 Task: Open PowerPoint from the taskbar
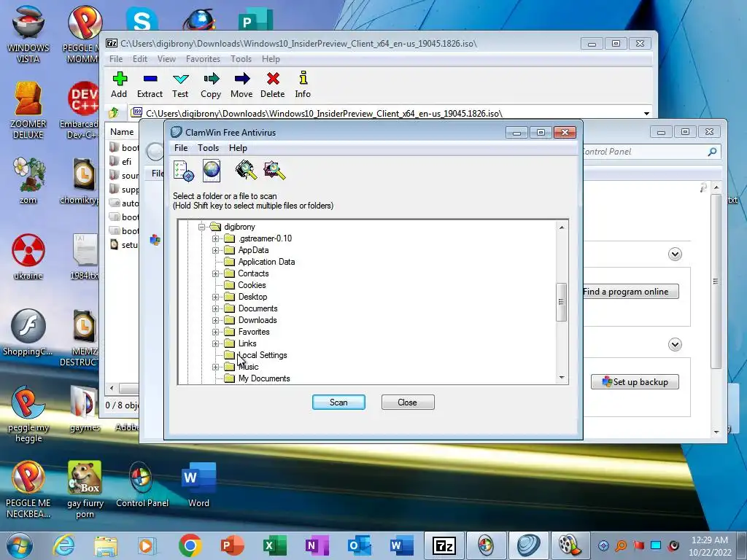coord(233,545)
